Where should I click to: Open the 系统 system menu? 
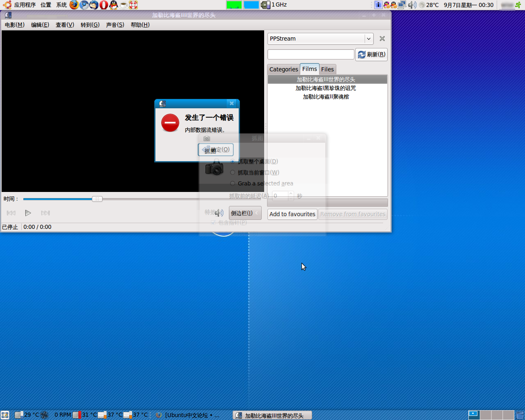62,5
